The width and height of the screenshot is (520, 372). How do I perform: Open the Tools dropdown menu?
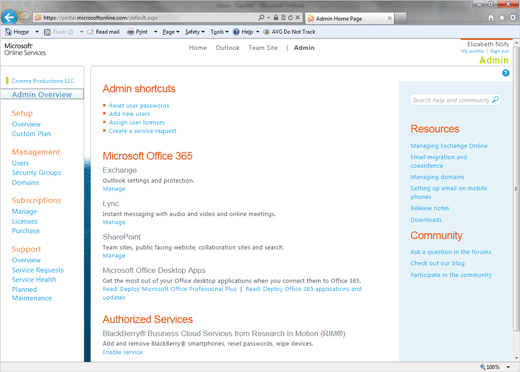coord(219,32)
